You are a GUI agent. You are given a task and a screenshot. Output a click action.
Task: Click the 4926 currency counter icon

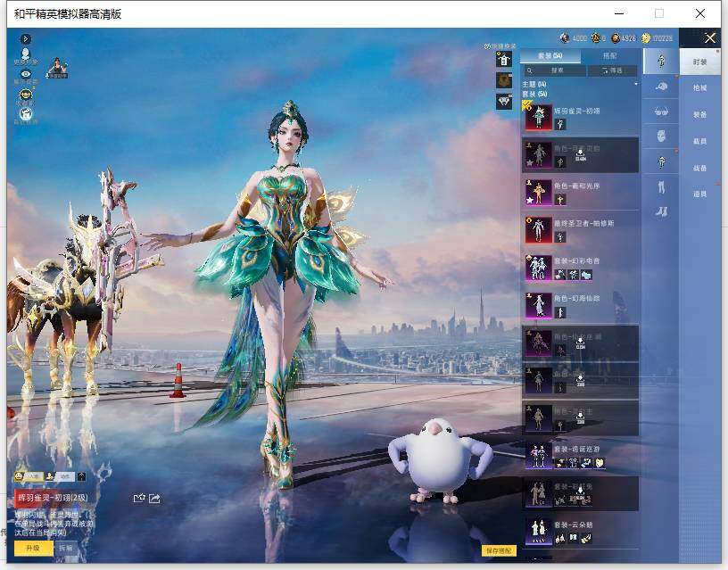(616, 38)
